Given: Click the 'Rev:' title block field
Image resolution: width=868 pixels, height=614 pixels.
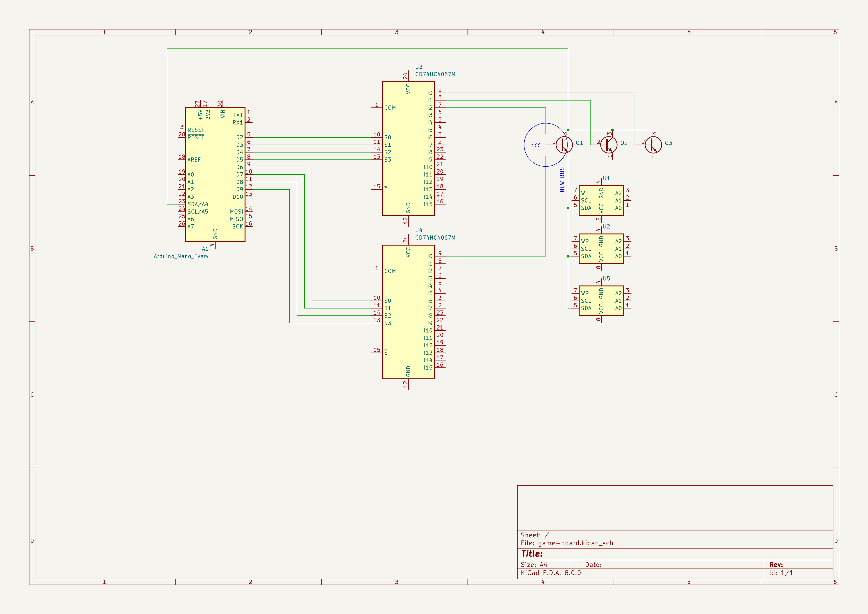Looking at the screenshot, I should 776,564.
